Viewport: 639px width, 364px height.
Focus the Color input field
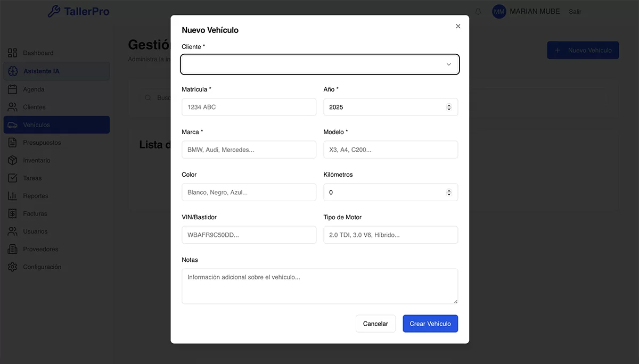pyautogui.click(x=249, y=192)
